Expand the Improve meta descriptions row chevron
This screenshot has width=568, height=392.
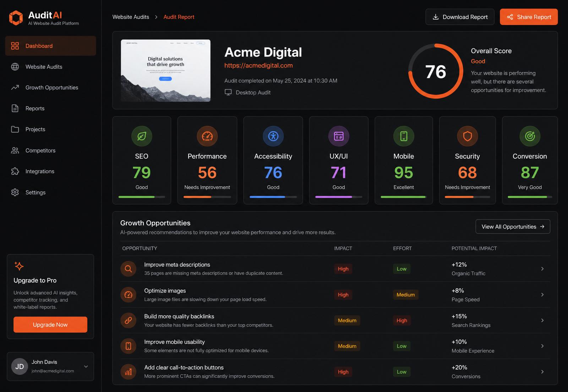[x=542, y=269]
